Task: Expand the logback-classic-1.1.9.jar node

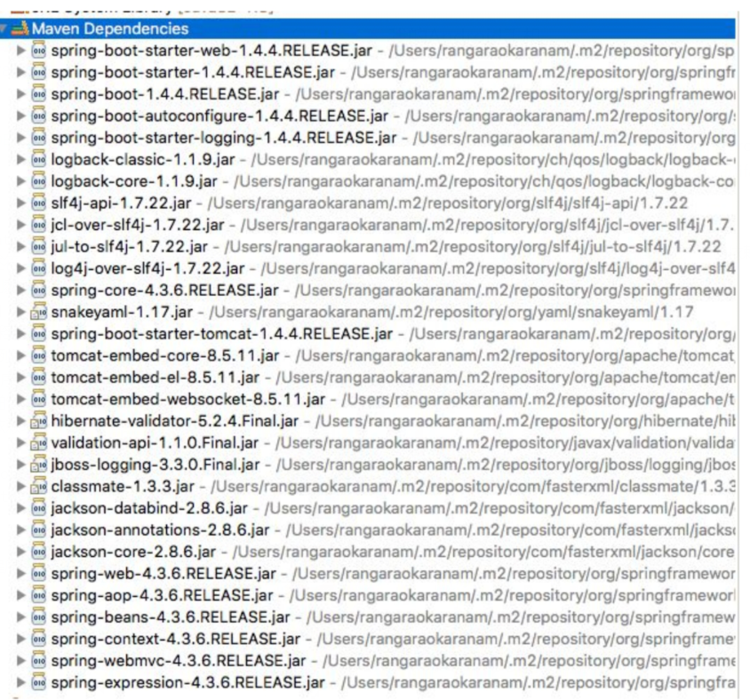Action: pyautogui.click(x=20, y=159)
